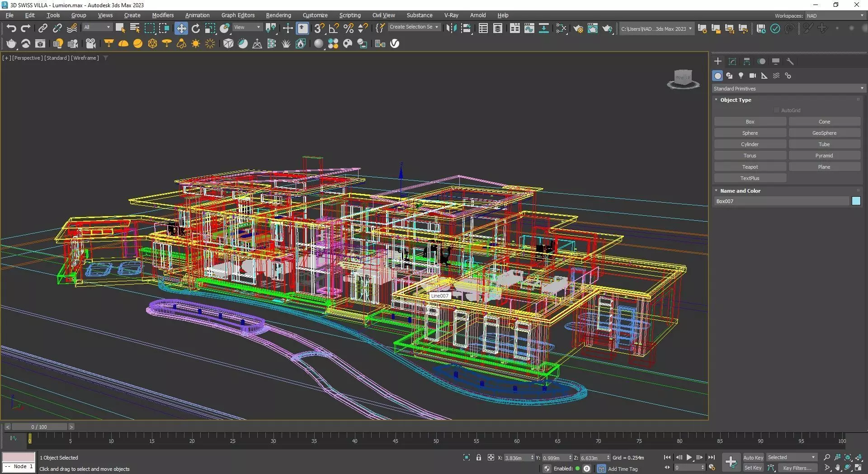Screen dimensions: 868x474
Task: Enable the AutoGrid checkbox
Action: [x=777, y=110]
